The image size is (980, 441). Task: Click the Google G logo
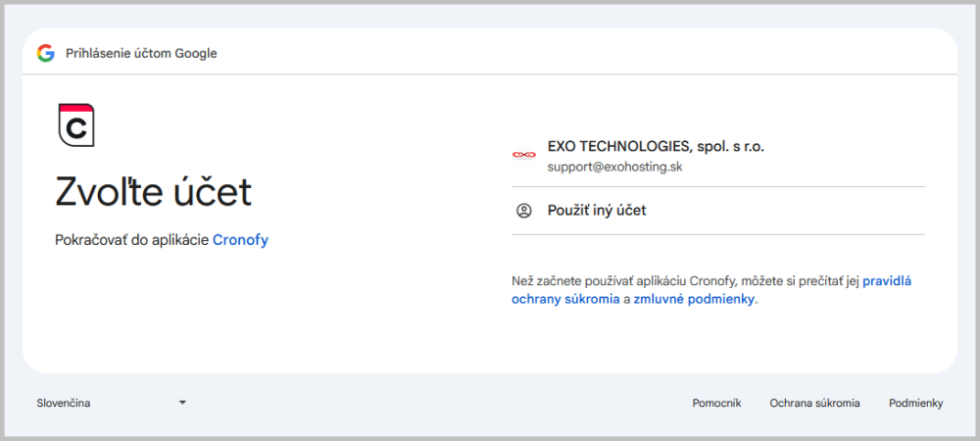[x=45, y=53]
